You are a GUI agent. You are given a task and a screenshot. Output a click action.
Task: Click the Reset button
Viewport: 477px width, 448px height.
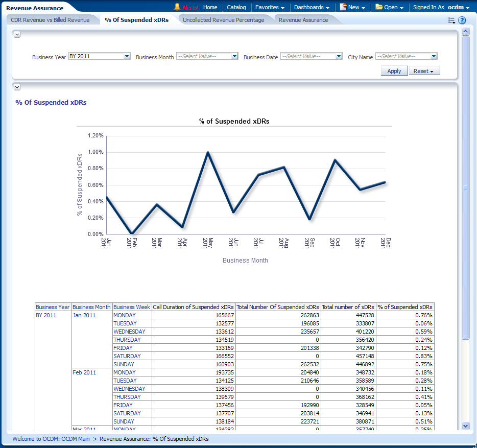click(424, 71)
